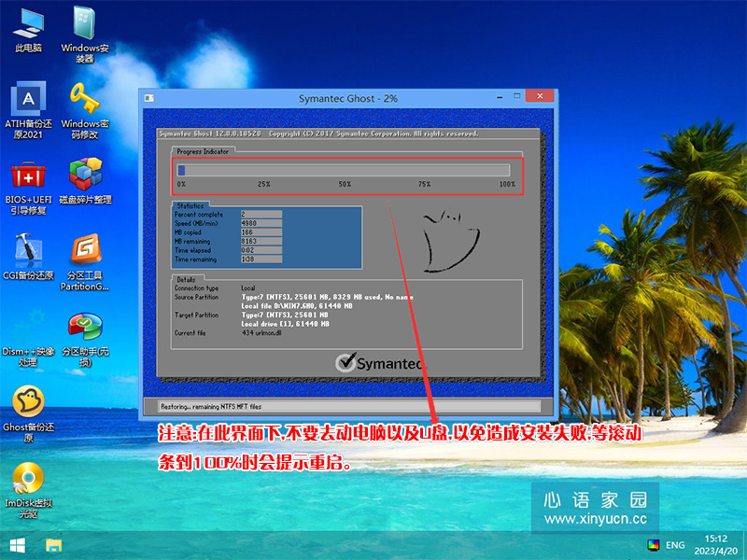Click the Symantec checkmark logo
This screenshot has width=747, height=560.
coord(345,363)
